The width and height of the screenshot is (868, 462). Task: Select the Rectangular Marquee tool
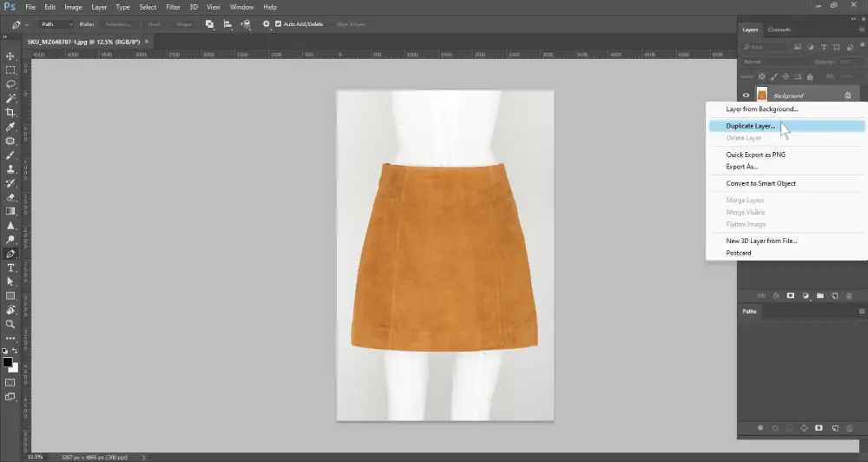(x=10, y=70)
